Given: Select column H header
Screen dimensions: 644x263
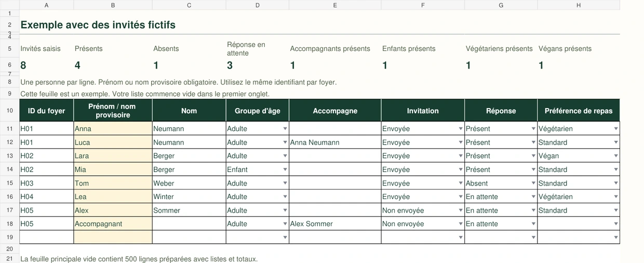Looking at the screenshot, I should click(579, 5).
